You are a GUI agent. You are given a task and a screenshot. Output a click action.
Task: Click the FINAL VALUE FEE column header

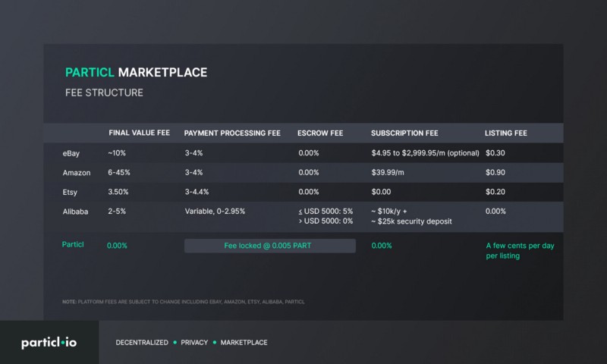(x=140, y=133)
